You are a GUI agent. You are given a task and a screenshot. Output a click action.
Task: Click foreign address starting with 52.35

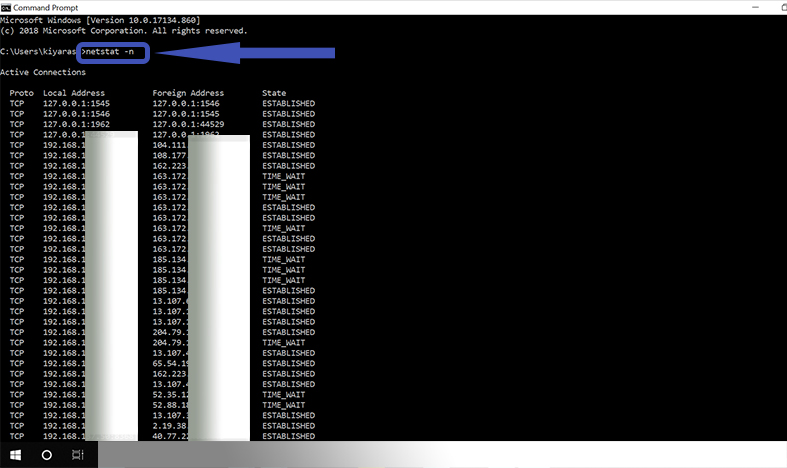[x=170, y=395]
